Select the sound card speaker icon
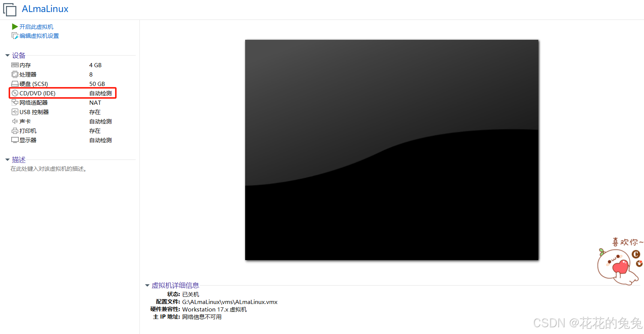The width and height of the screenshot is (644, 334). point(15,121)
